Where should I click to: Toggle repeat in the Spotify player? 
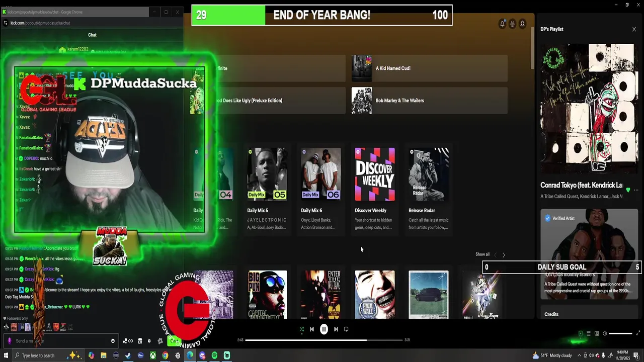point(346,329)
